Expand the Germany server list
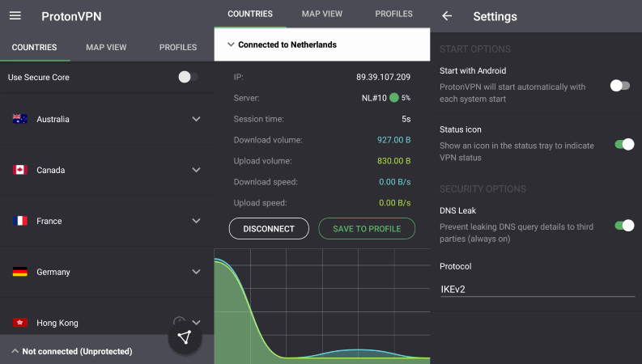Viewport: 642px width, 364px height. click(x=196, y=272)
